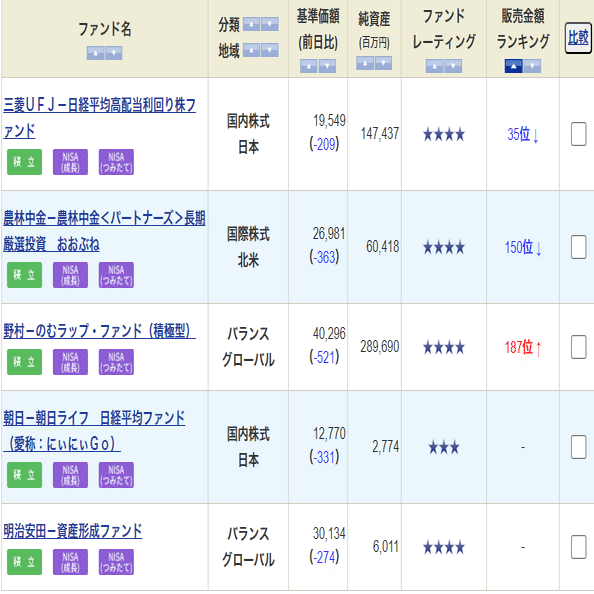Sort 地域 region descending arrow

pos(270,50)
